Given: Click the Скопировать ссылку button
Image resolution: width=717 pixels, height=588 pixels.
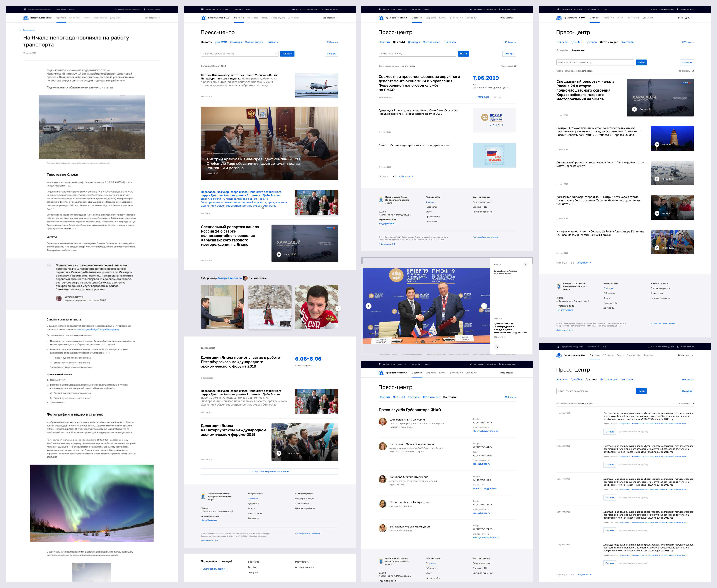Looking at the screenshot, I should click(x=214, y=569).
